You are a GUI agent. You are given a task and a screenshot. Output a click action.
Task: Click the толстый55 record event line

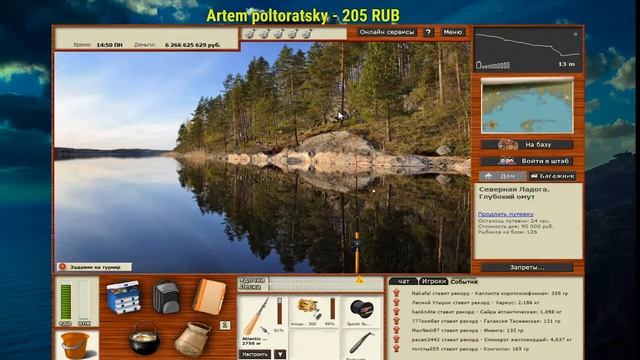pos(470,349)
